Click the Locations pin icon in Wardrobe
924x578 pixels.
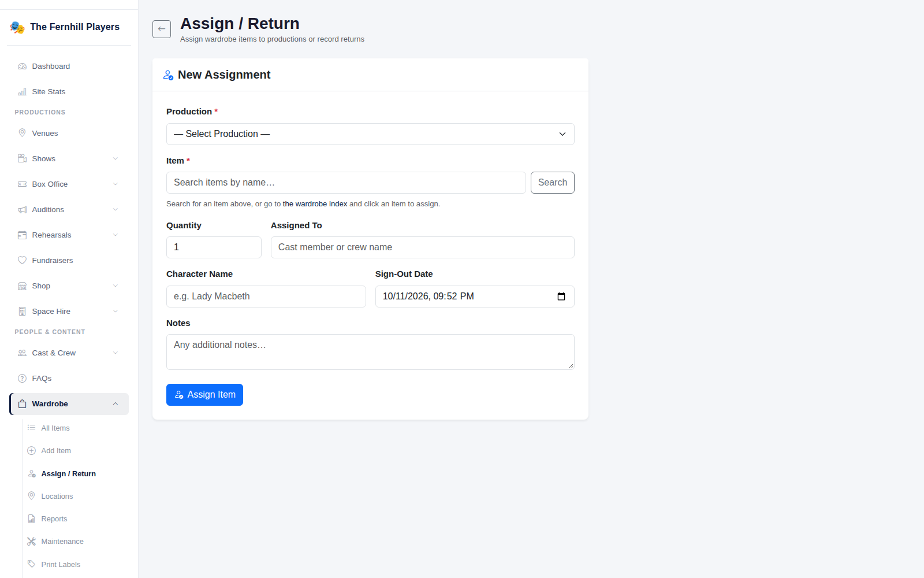(x=32, y=496)
